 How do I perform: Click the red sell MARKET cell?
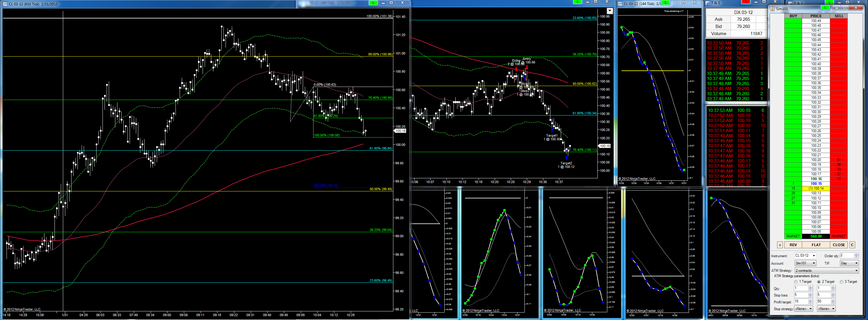point(839,236)
